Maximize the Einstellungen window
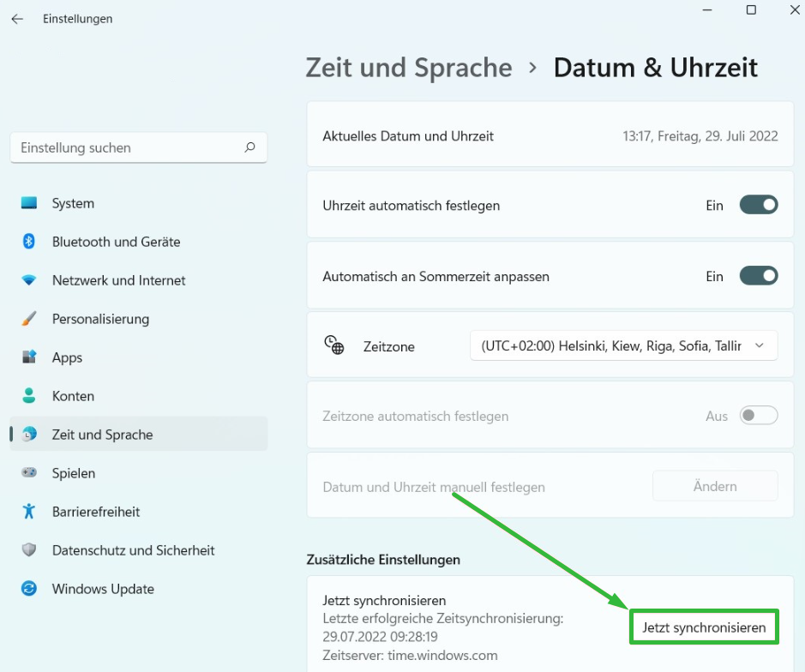 point(751,10)
